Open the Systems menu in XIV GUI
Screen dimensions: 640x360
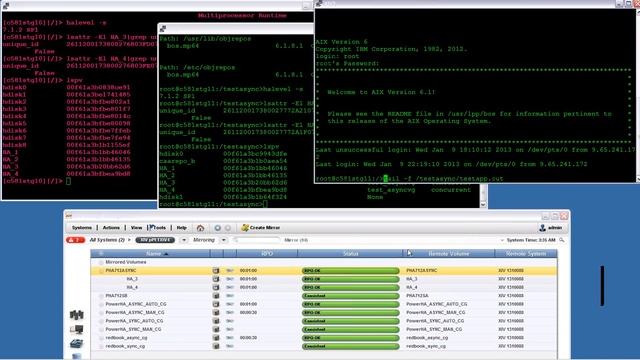pyautogui.click(x=82, y=228)
